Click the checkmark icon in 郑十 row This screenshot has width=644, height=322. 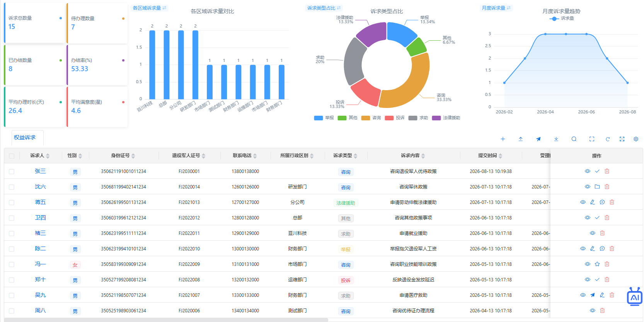[597, 279]
